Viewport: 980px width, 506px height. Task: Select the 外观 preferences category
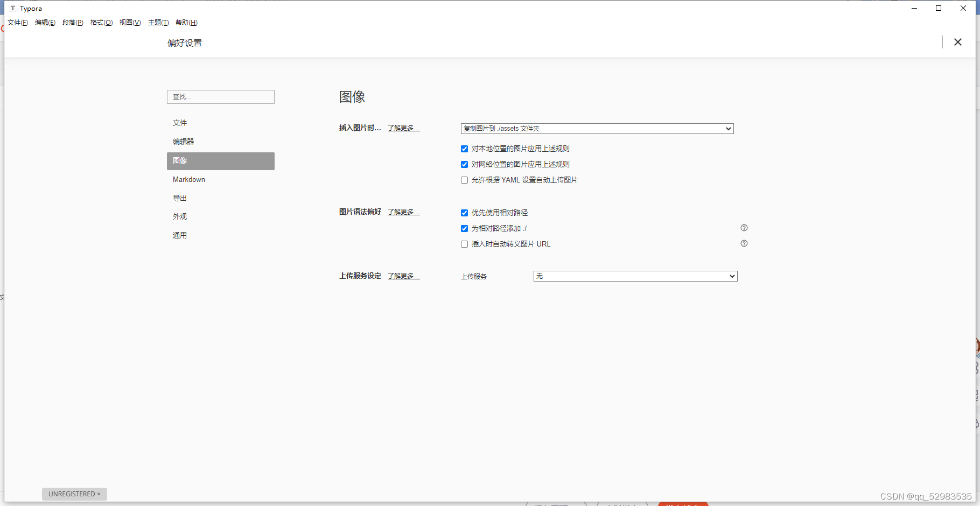[x=221, y=217]
